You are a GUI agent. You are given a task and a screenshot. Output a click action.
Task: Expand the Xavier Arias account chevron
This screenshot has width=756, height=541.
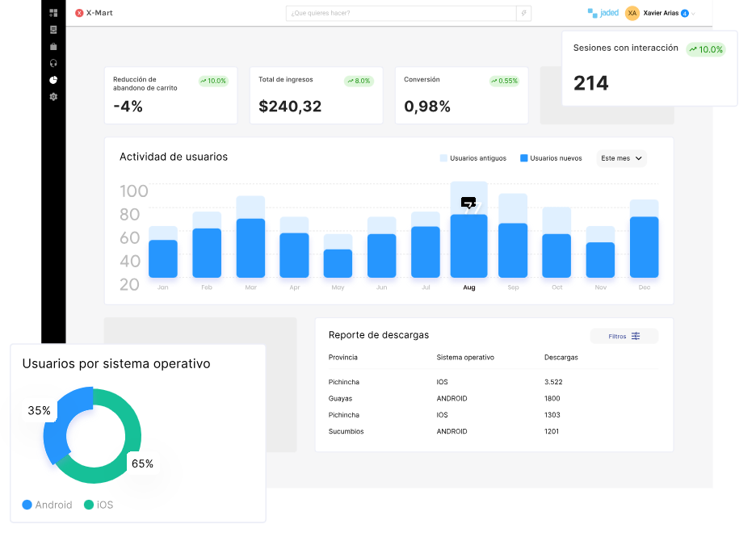click(x=693, y=14)
